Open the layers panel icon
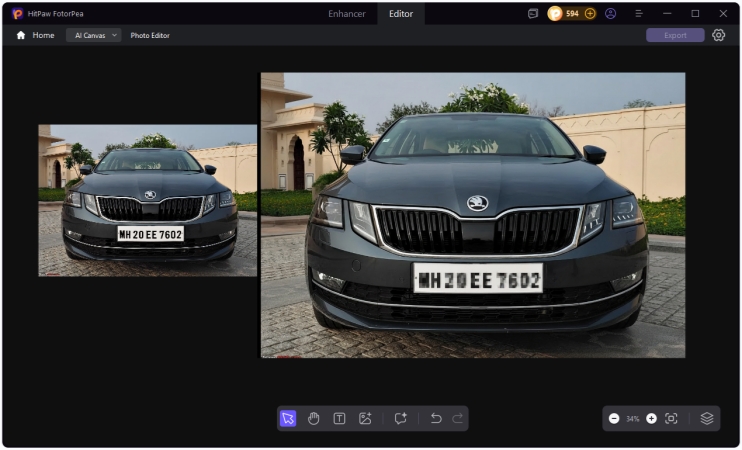Image resolution: width=742 pixels, height=450 pixels. pyautogui.click(x=707, y=418)
